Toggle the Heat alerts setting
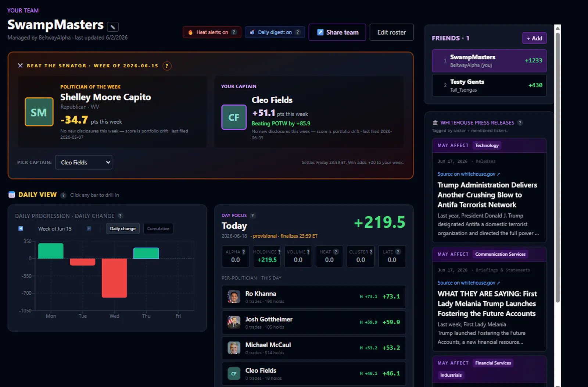Image resolution: width=588 pixels, height=387 pixels. [212, 32]
